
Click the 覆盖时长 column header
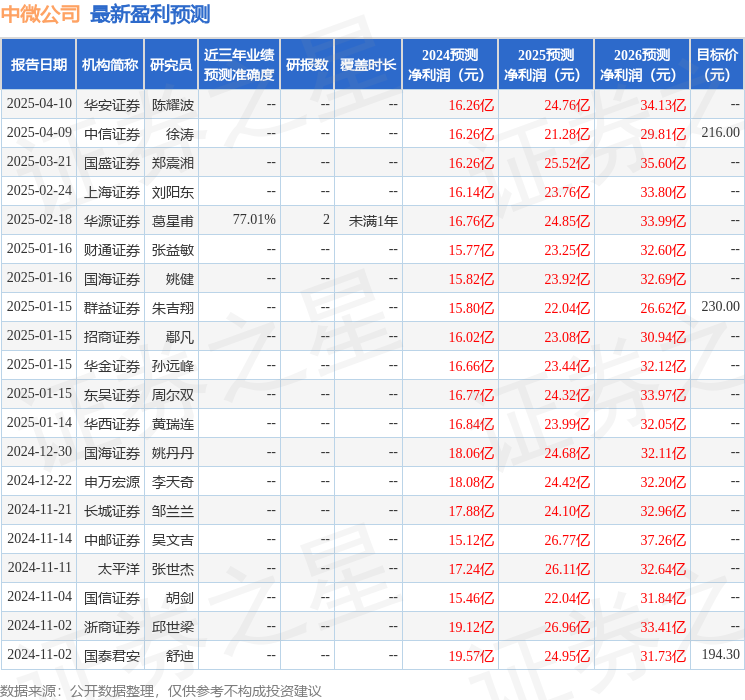[x=368, y=65]
